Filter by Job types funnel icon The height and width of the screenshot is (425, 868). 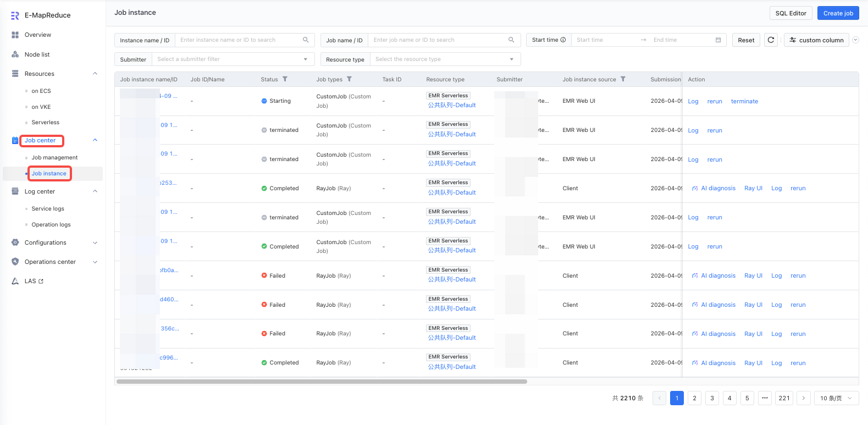click(x=349, y=79)
